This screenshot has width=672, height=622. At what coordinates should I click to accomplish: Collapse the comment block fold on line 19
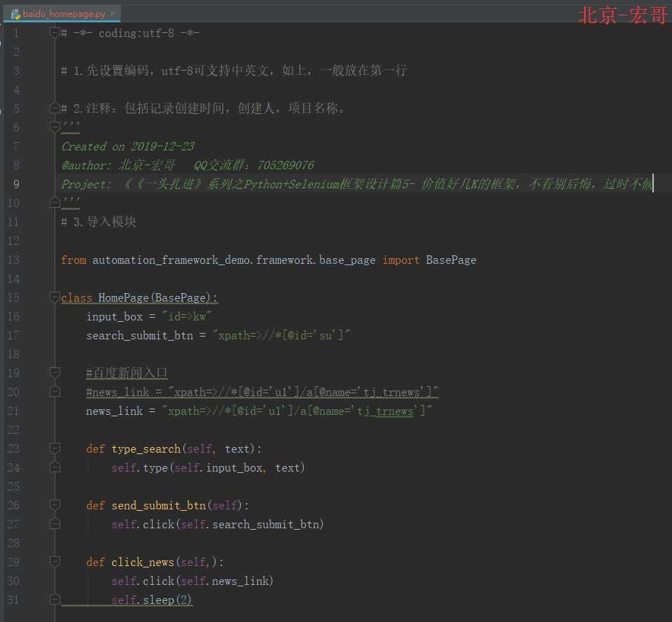tap(55, 373)
